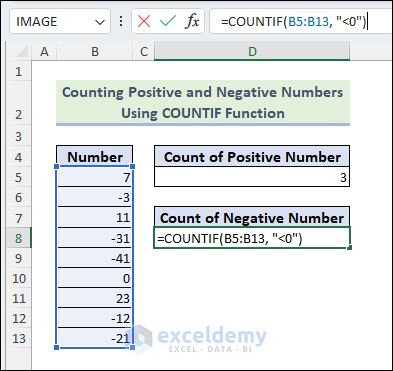Select column D header
Screen dimensions: 393x371
click(252, 52)
